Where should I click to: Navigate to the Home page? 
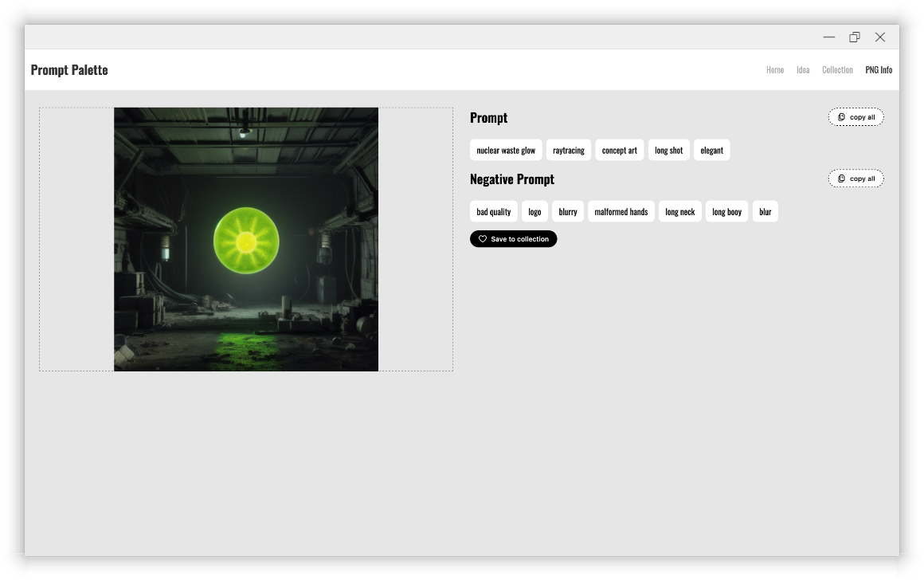774,69
